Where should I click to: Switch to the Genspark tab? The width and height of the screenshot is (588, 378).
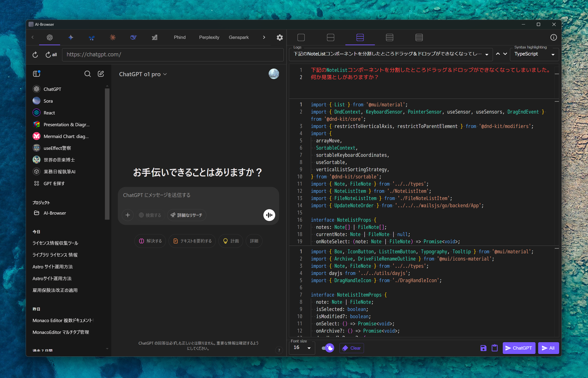(239, 37)
